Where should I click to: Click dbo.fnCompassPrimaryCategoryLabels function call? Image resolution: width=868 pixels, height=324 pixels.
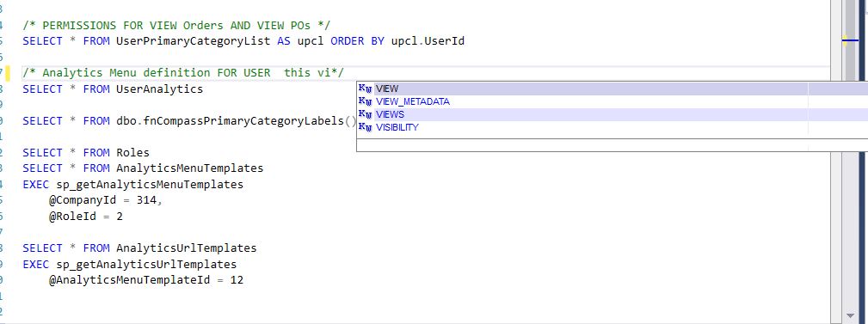pos(237,121)
